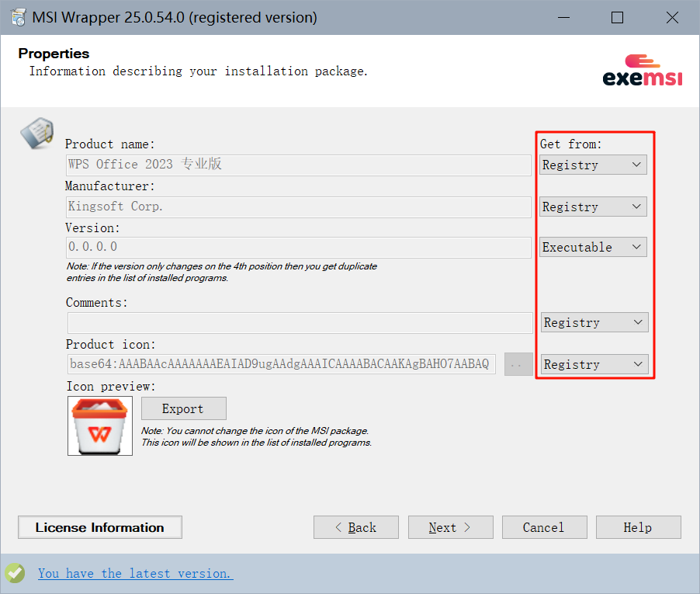Click the exemsi logo

pos(642,70)
